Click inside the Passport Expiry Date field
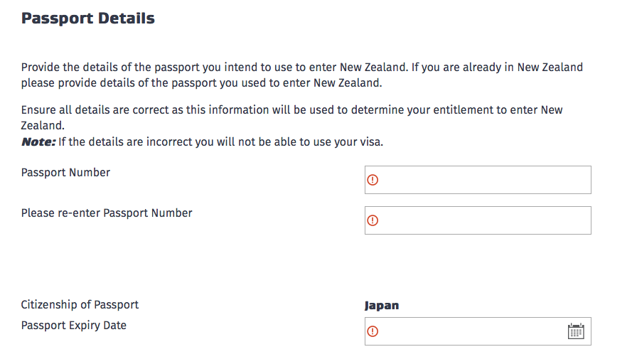The height and width of the screenshot is (364, 632). [x=478, y=331]
